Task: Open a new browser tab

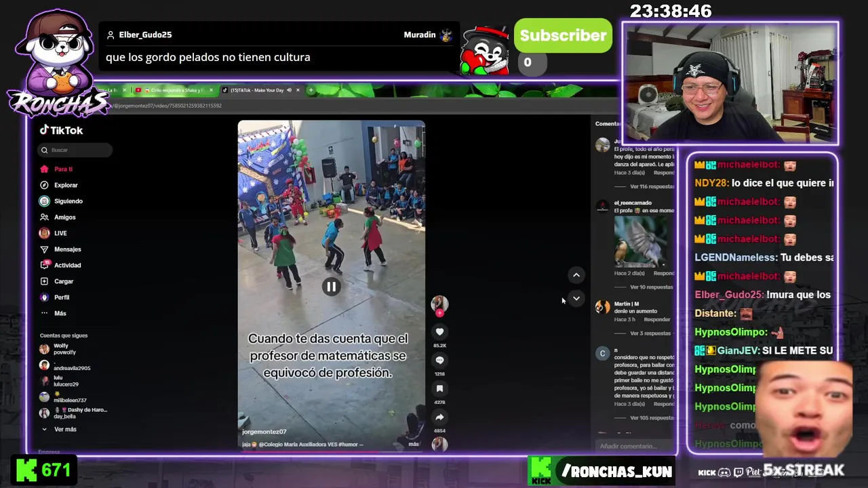Action: coord(311,90)
